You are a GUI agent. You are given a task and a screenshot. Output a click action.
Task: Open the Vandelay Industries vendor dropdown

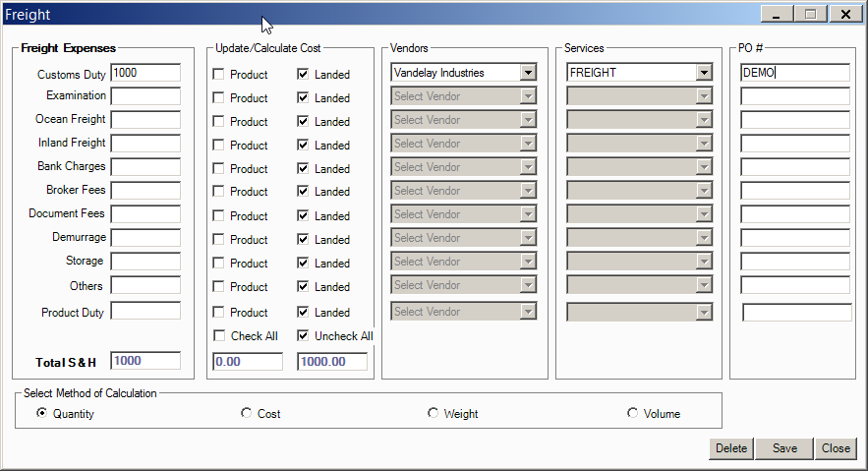[528, 73]
